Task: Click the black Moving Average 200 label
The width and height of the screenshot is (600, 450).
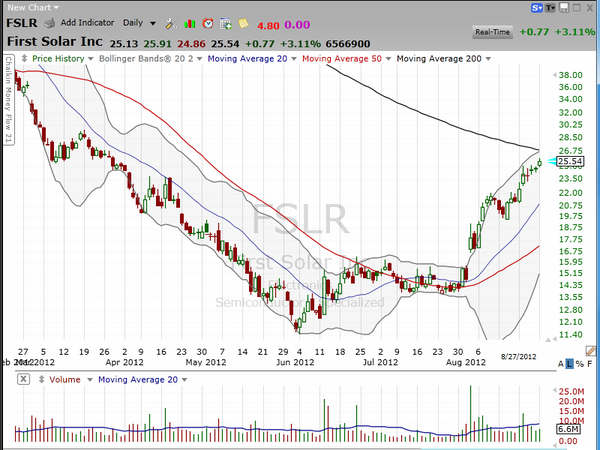Action: pyautogui.click(x=439, y=59)
